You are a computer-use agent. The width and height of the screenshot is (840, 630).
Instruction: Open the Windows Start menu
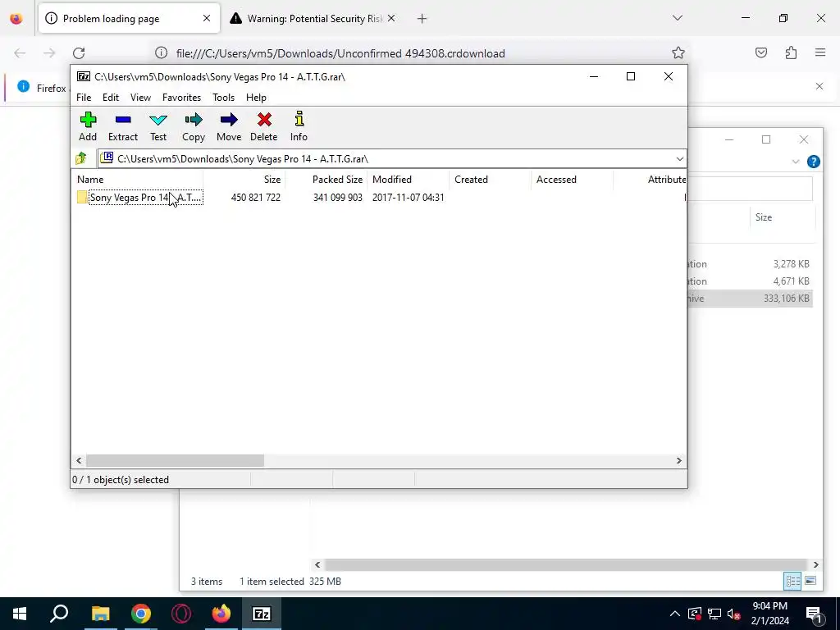[20, 614]
